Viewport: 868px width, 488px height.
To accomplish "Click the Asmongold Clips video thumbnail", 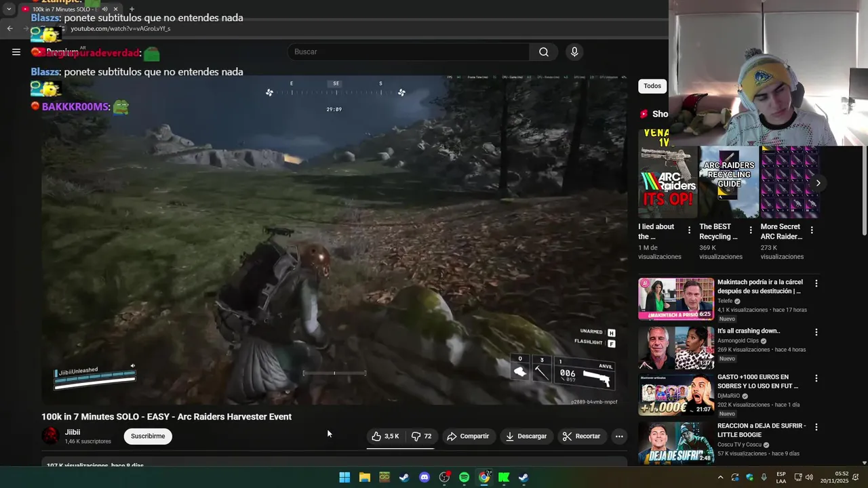I will click(x=676, y=348).
